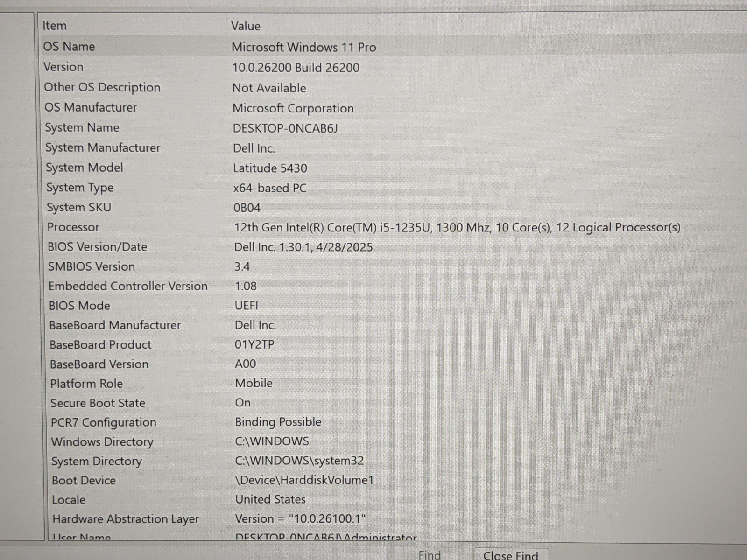This screenshot has width=747, height=560.
Task: Select the UEFI value
Action: click(x=247, y=306)
